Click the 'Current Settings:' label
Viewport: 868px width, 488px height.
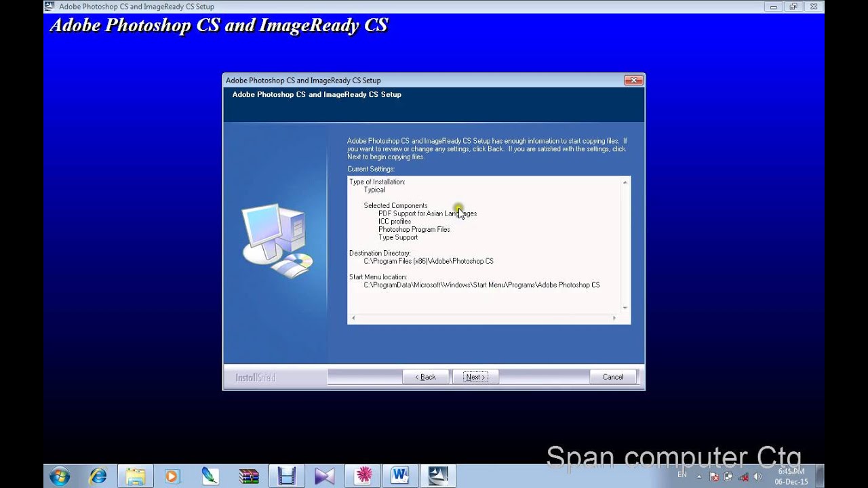tap(371, 169)
